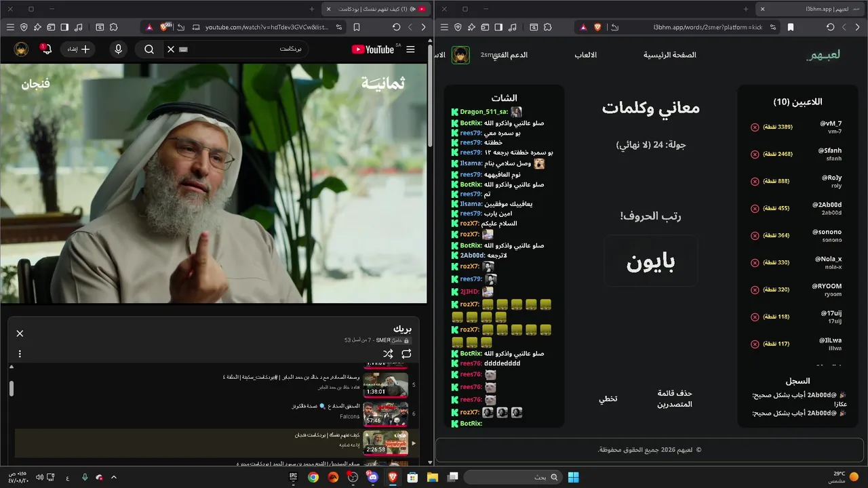Open Leo AI sparkle icon in YouTube window
868x488 pixels.
pyautogui.click(x=37, y=27)
